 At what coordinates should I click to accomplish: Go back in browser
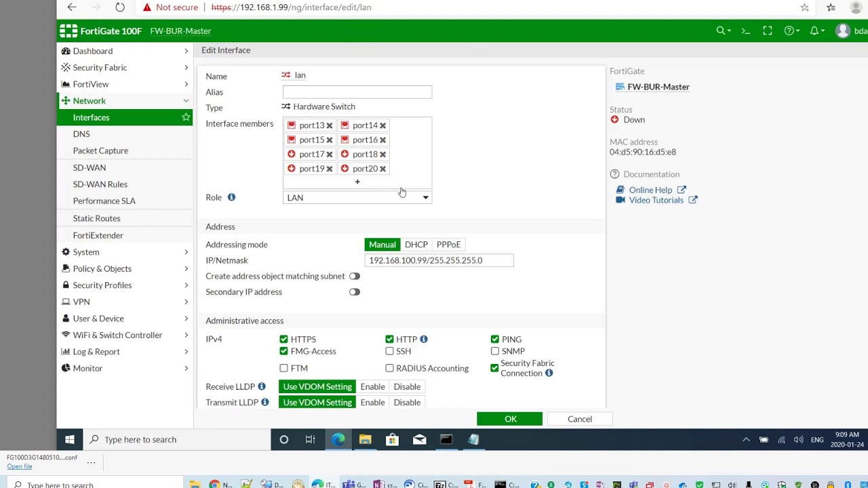coord(72,7)
